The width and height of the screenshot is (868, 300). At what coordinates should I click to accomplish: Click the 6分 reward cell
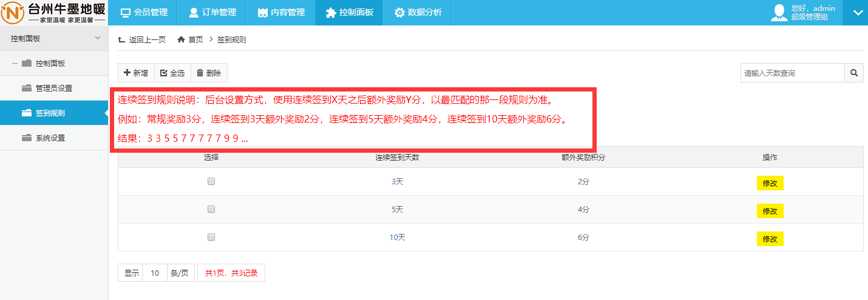583,238
